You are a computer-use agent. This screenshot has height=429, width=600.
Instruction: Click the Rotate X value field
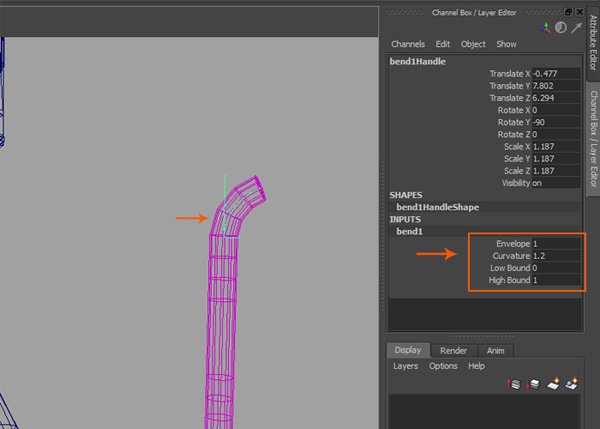pos(556,110)
